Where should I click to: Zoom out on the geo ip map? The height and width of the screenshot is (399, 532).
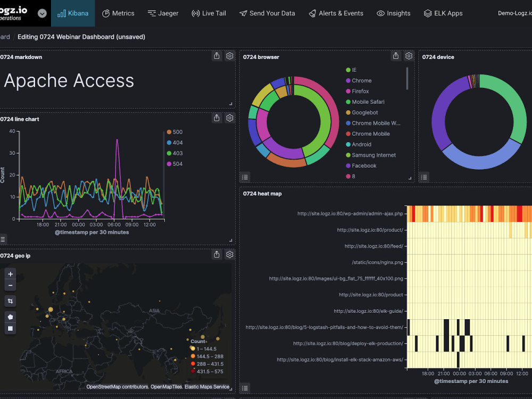(x=10, y=285)
